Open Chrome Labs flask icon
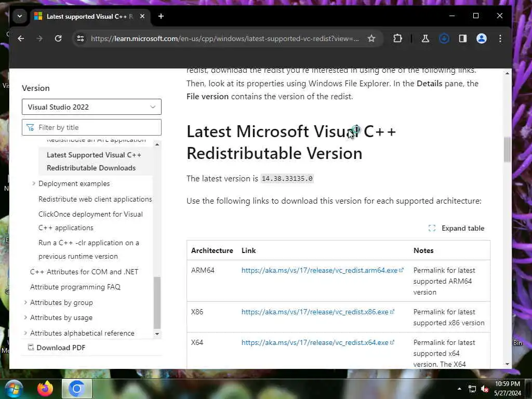 tap(425, 38)
